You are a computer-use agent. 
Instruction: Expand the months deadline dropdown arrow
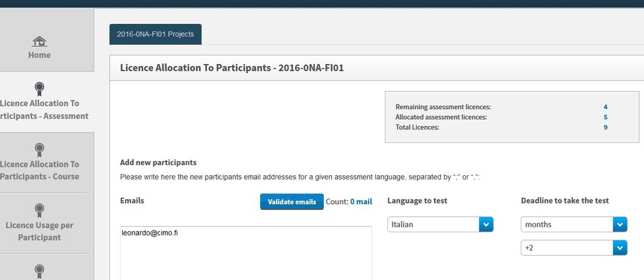(620, 224)
